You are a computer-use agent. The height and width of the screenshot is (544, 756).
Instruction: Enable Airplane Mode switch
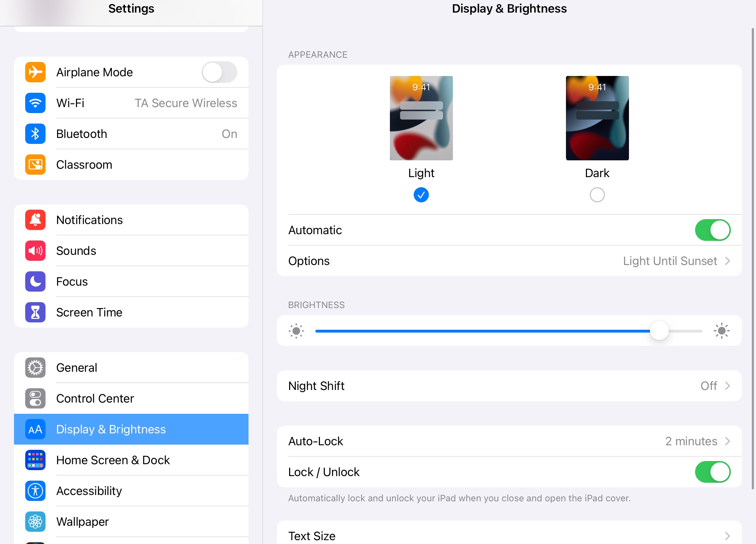(219, 72)
